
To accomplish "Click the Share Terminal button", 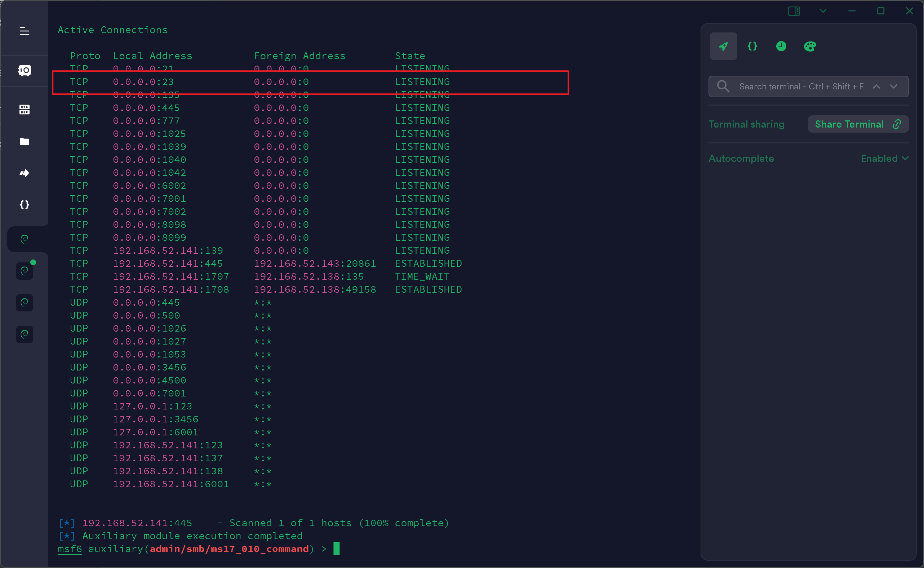I will pyautogui.click(x=858, y=124).
